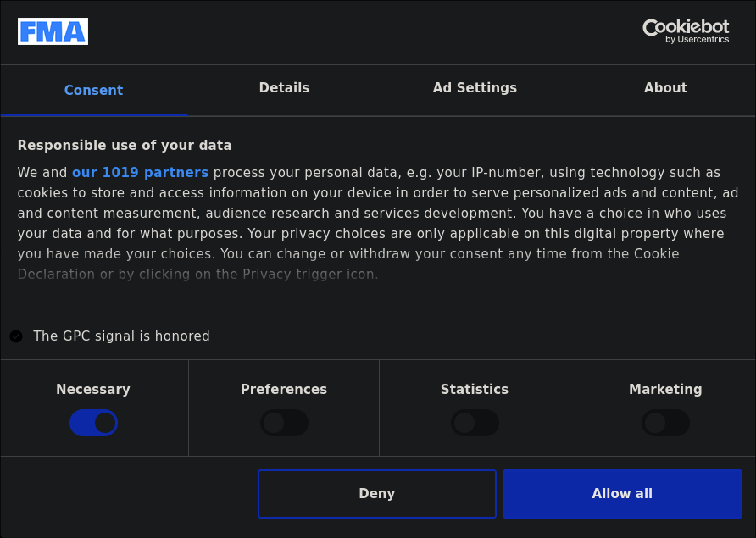Click the Necessary category label
The height and width of the screenshot is (538, 756).
pyautogui.click(x=93, y=390)
